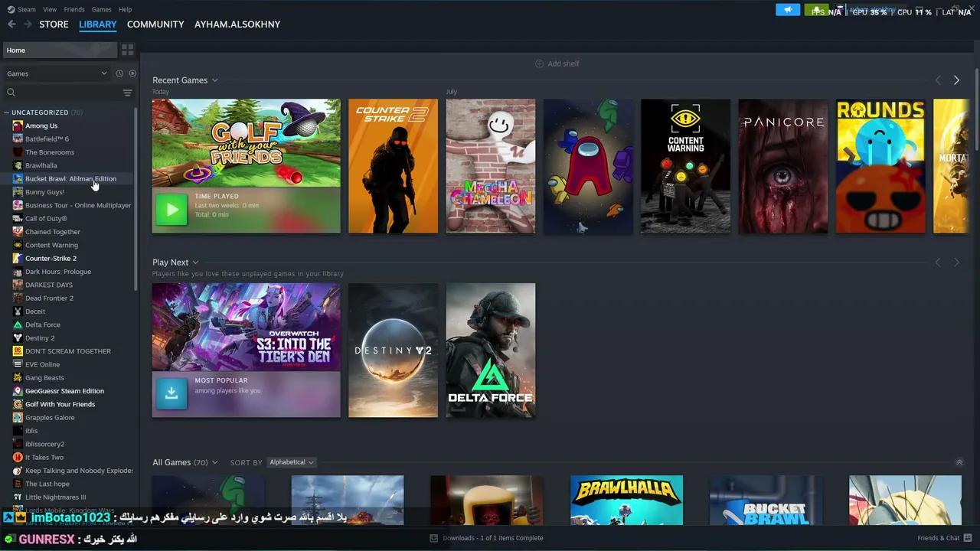Open the Alphabetical sort dropdown
Image resolution: width=980 pixels, height=551 pixels.
(291, 462)
